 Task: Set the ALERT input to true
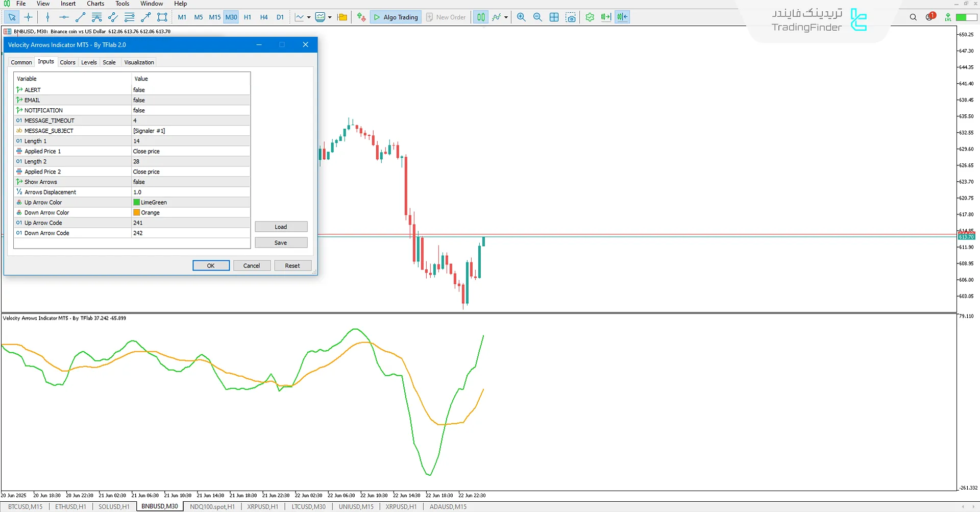click(x=190, y=90)
